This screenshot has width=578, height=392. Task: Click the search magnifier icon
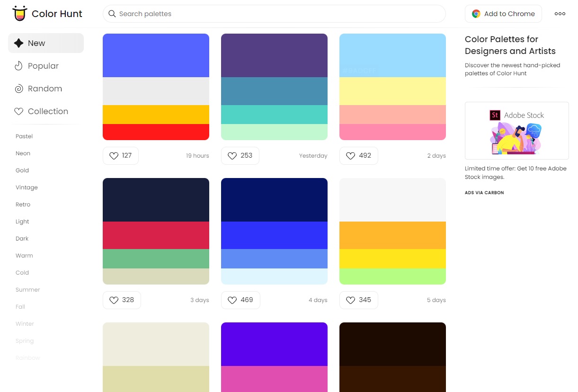(112, 14)
